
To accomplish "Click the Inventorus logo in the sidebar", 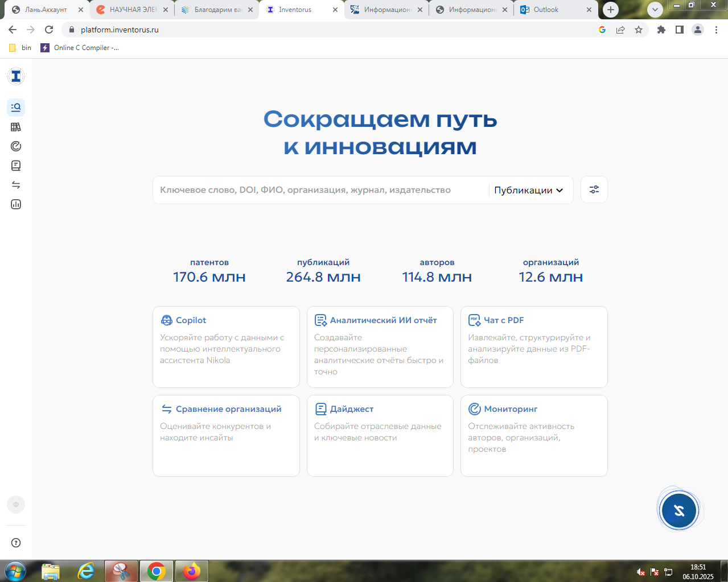I will [x=16, y=76].
